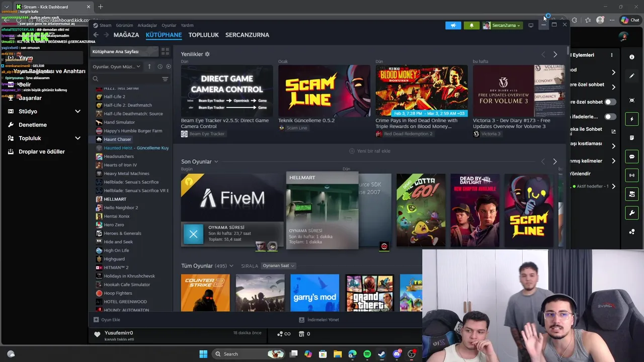Switch library to grid collections view
This screenshot has width=644, height=362.
pos(165,52)
